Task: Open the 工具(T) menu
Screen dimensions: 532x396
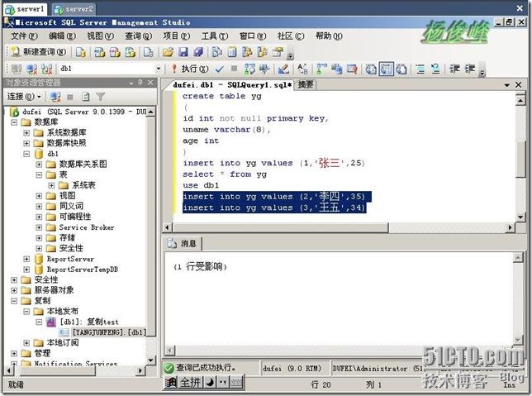Action: [215, 36]
